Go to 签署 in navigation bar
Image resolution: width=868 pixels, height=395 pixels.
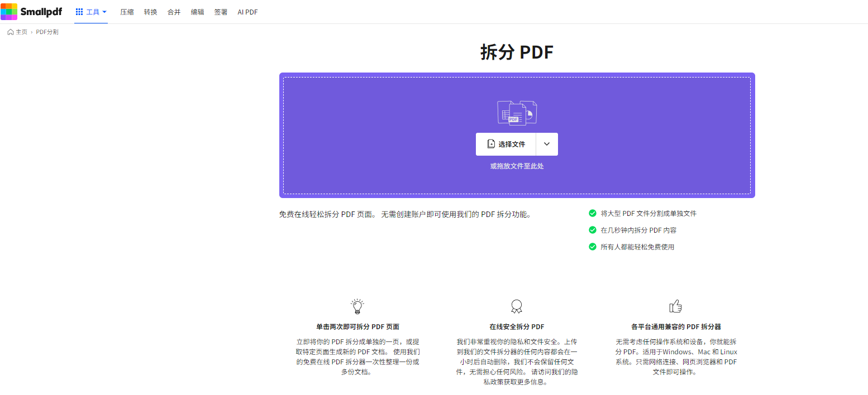point(221,12)
